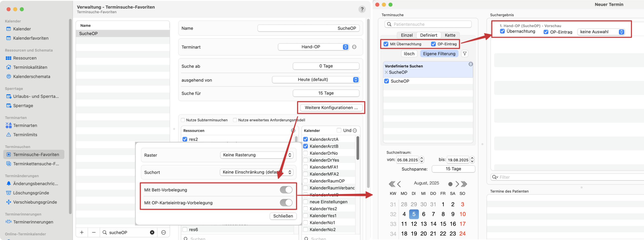
Task: Open the Terminart Hand-OP dropdown
Action: (313, 47)
